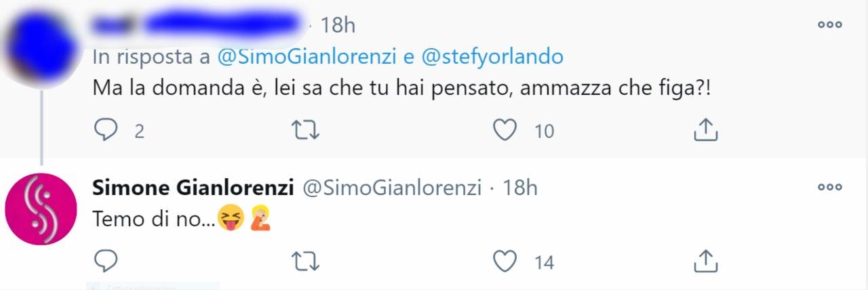Open more options on Simone Gianlorenzi's tweet
Screen dimensions: 868x290
[829, 187]
